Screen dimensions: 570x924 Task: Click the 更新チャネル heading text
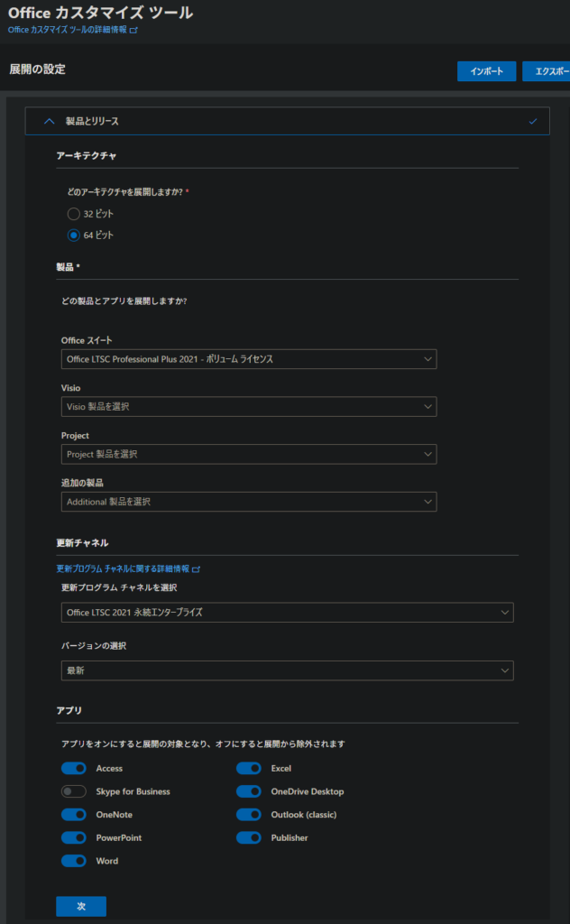click(82, 542)
